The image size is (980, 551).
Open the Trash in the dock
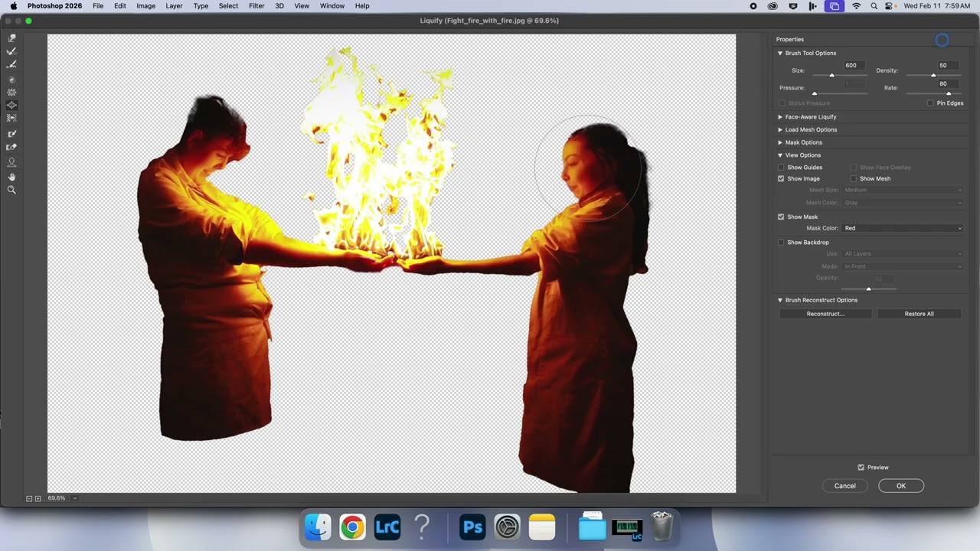[661, 527]
